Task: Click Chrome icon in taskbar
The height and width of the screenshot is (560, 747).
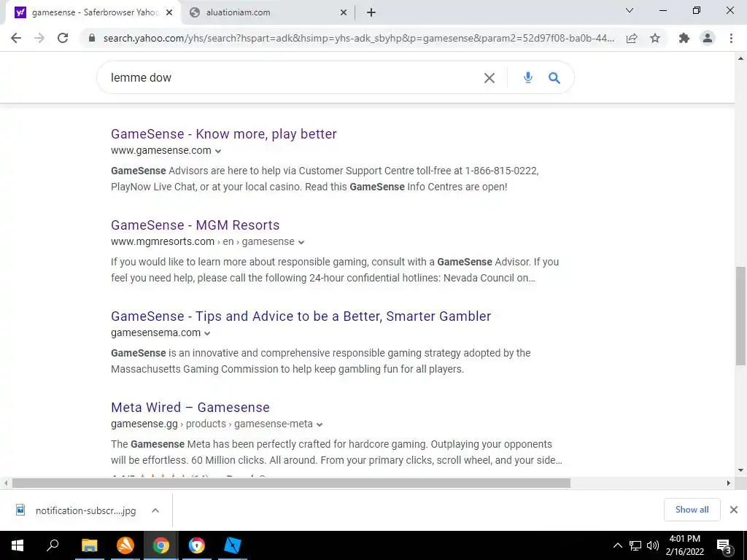Action: click(161, 545)
